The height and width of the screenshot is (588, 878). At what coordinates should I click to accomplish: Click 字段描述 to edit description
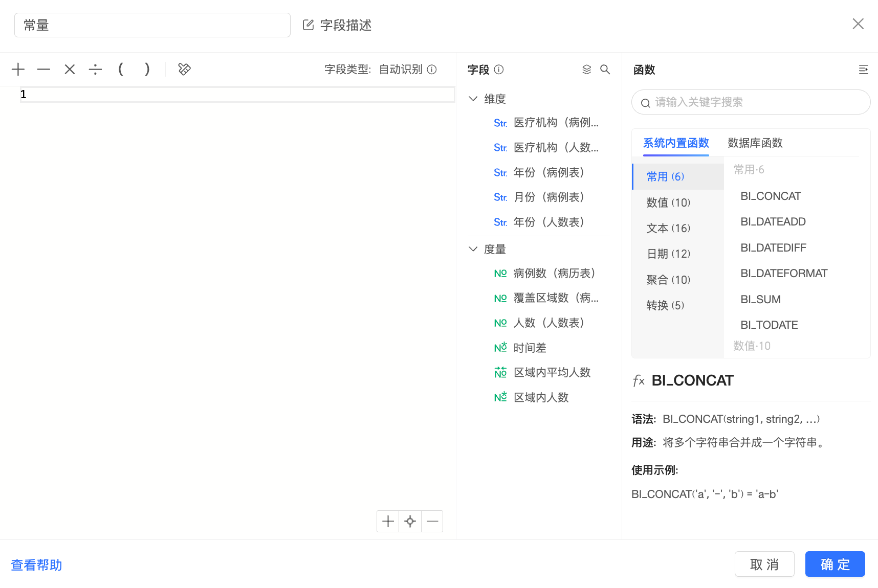[x=346, y=25]
